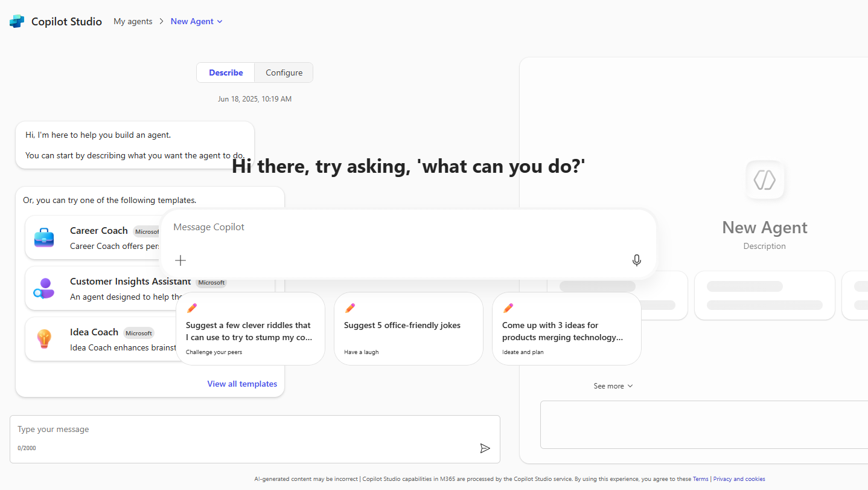Switch to the Configure tab
Image resolution: width=868 pixels, height=490 pixels.
click(283, 72)
